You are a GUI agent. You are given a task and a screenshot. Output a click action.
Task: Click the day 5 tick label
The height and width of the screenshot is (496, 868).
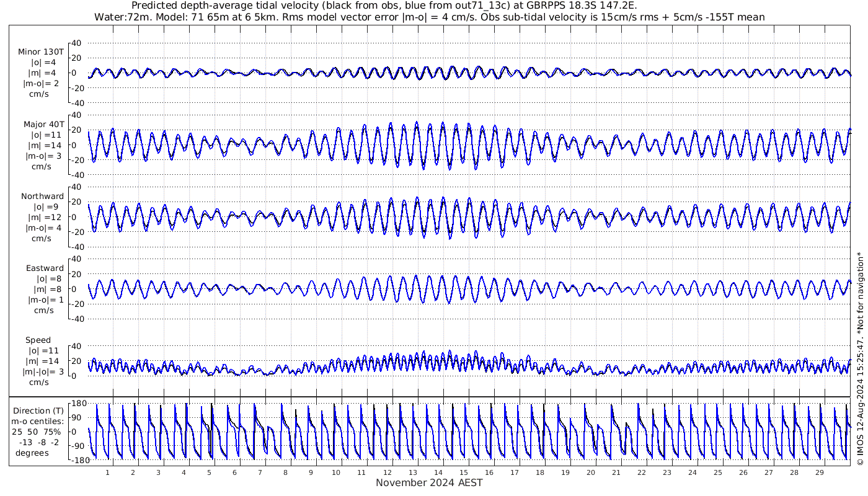pyautogui.click(x=210, y=472)
